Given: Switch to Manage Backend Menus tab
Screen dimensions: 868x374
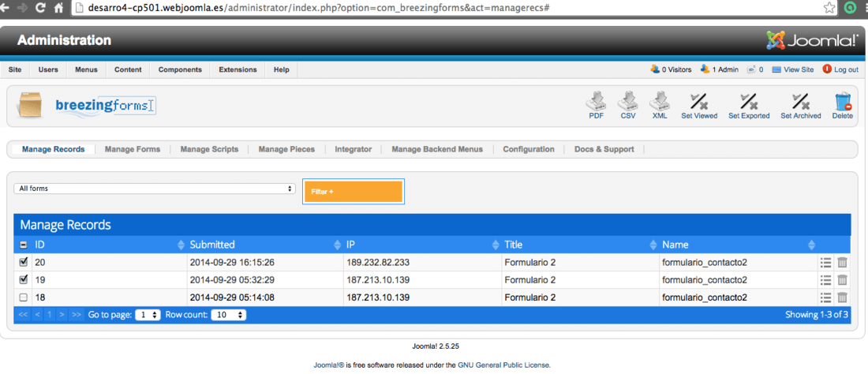Looking at the screenshot, I should (437, 149).
